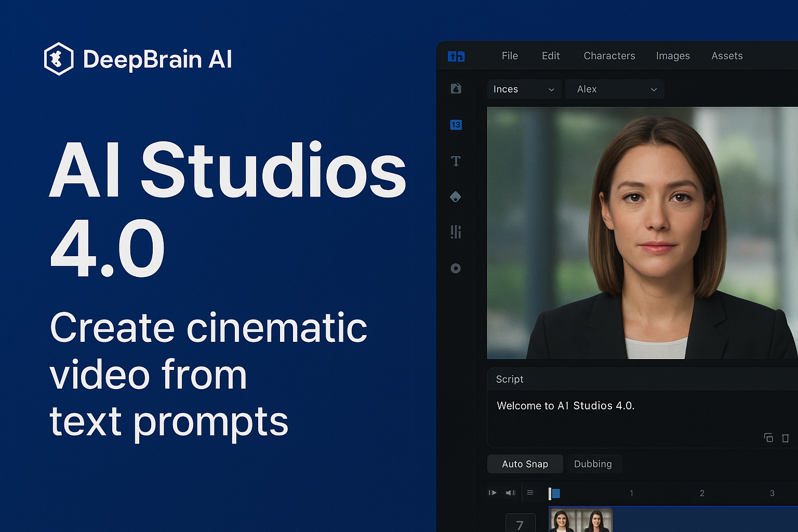The width and height of the screenshot is (798, 532).
Task: Click the timeline play button
Action: (493, 493)
